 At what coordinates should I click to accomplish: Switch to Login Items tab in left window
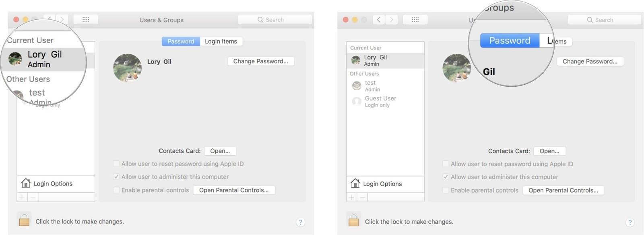click(x=221, y=42)
